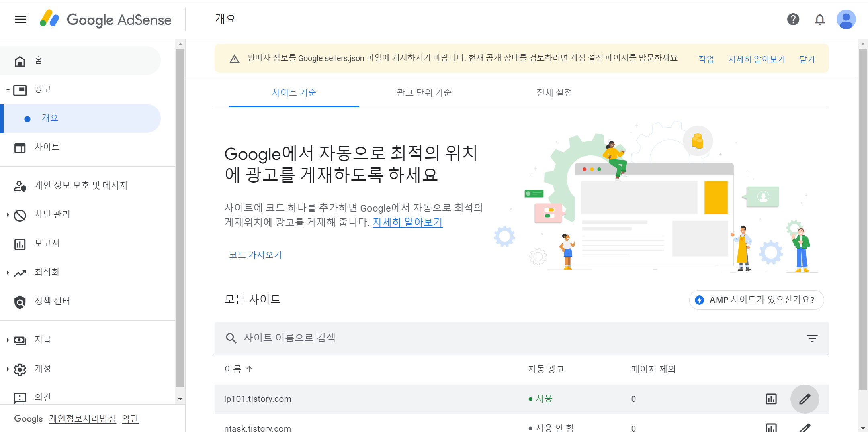Open the notifications bell
868x432 pixels.
820,19
